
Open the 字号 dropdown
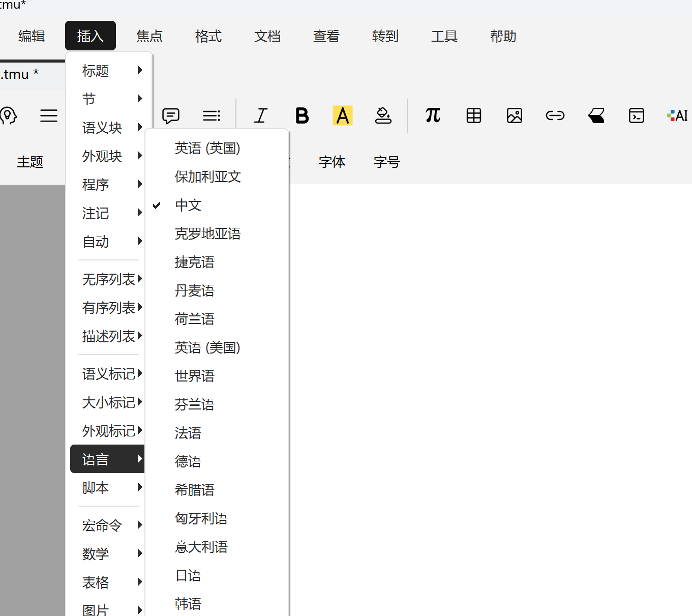click(x=386, y=162)
